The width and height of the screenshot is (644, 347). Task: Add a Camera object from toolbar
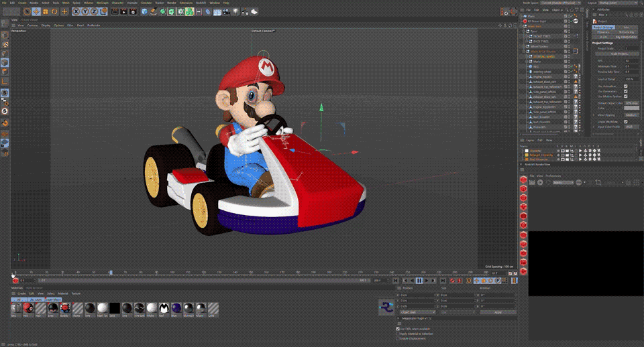(x=226, y=11)
